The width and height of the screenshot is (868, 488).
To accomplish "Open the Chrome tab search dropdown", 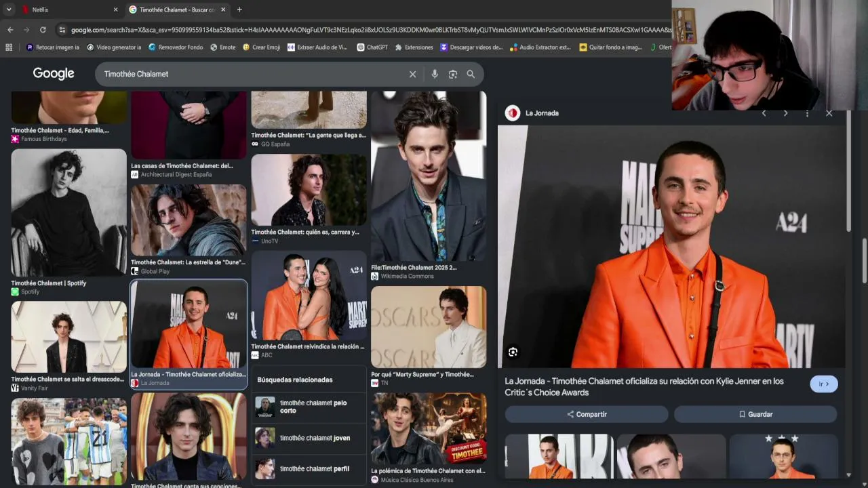I will [x=9, y=9].
